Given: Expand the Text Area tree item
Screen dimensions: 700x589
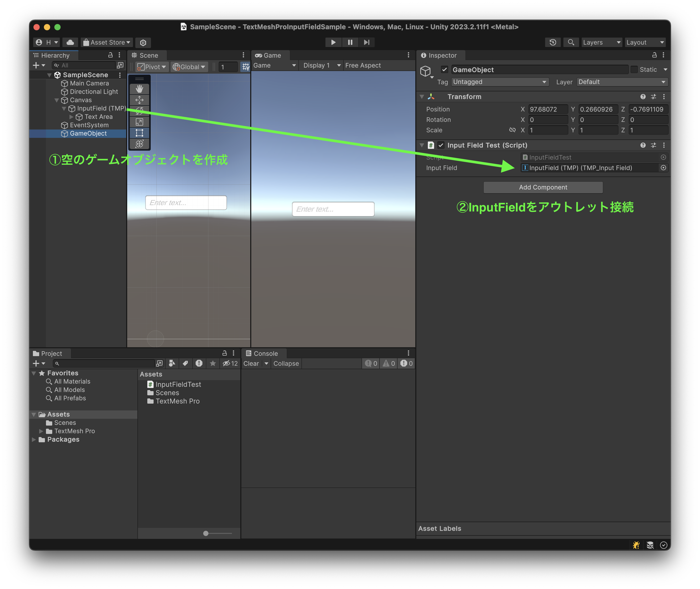Looking at the screenshot, I should pyautogui.click(x=71, y=117).
